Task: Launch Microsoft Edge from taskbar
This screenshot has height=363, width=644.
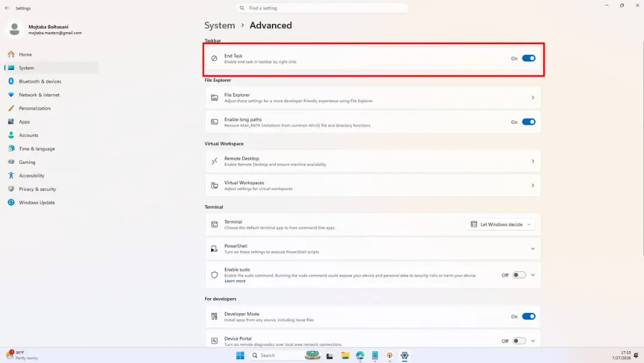Action: [360, 355]
